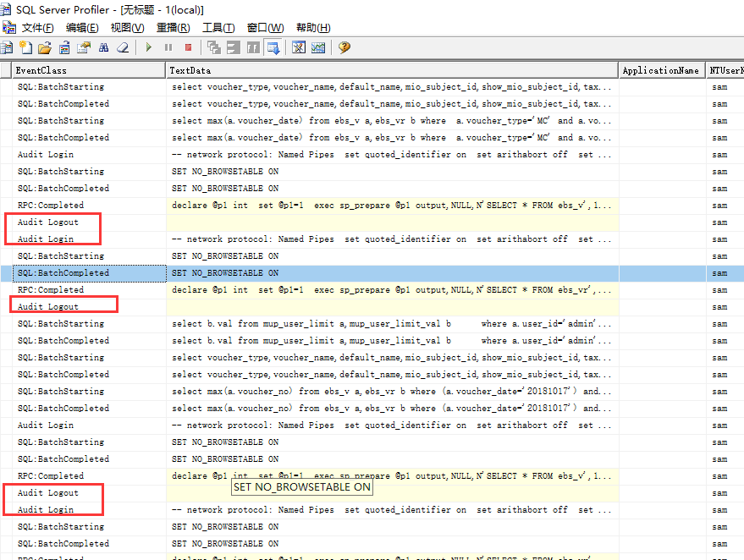Image resolution: width=744 pixels, height=560 pixels.
Task: Open the 文件(F) menu
Action: click(37, 28)
